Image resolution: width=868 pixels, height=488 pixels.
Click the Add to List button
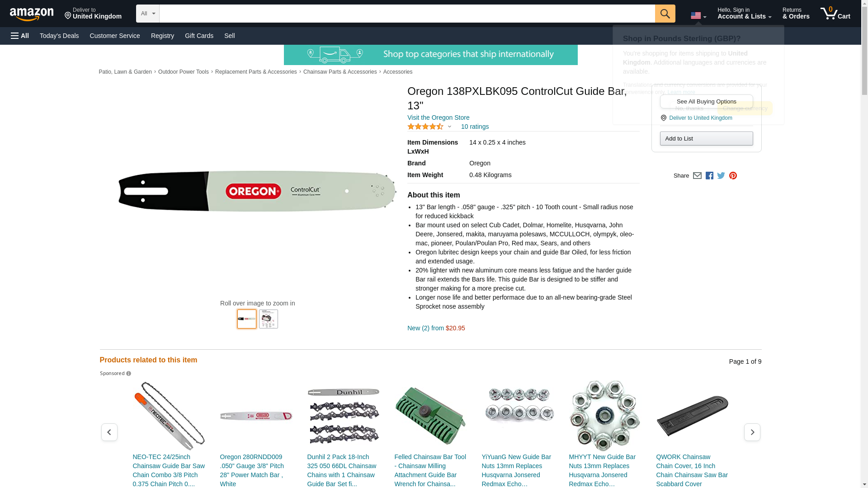tap(706, 139)
